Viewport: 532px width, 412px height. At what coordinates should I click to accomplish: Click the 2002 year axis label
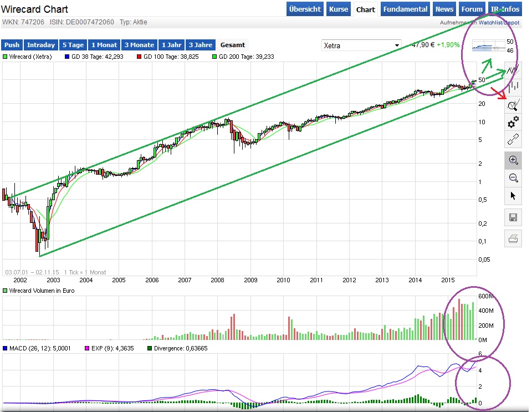point(20,280)
